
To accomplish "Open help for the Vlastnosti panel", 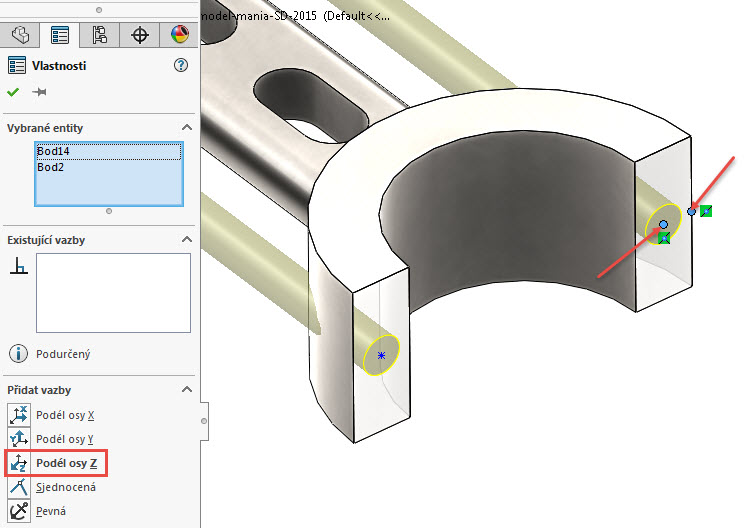I will tap(181, 65).
